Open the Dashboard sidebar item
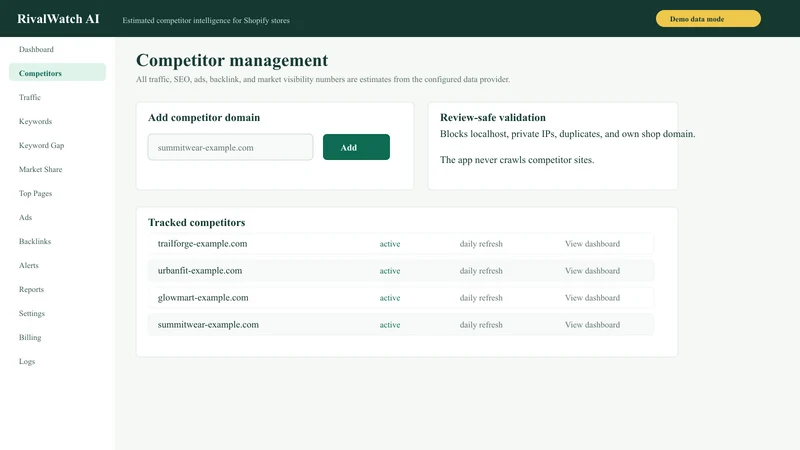 (x=36, y=49)
